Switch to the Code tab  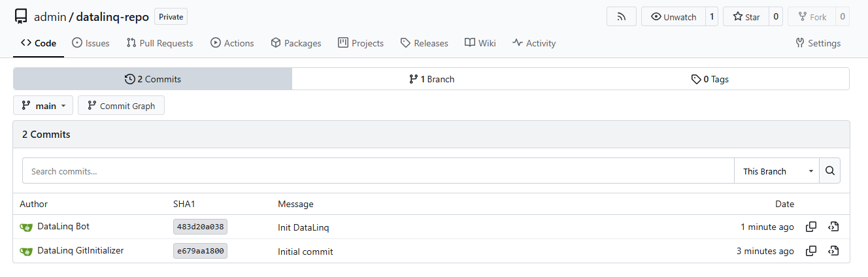[x=39, y=43]
